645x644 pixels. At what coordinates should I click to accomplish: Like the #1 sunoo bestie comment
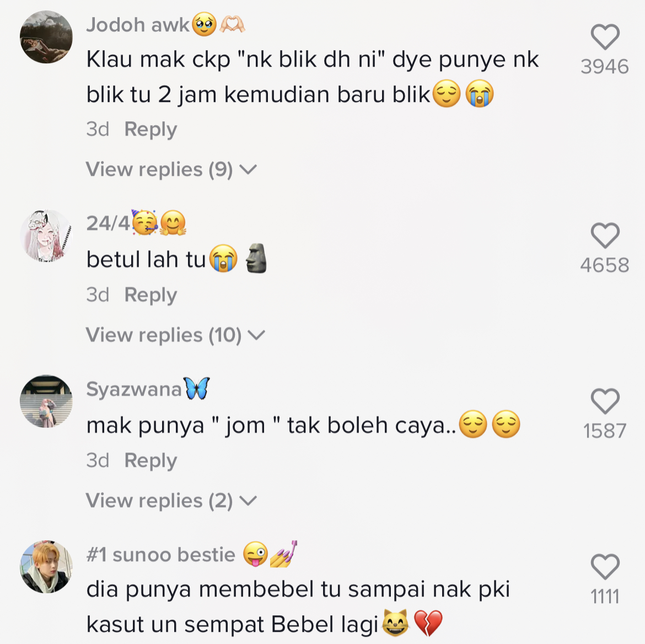click(x=605, y=567)
